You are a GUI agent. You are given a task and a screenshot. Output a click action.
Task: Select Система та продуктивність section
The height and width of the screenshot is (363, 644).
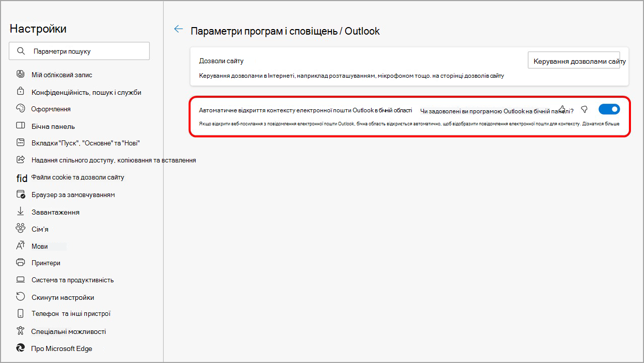coord(72,280)
